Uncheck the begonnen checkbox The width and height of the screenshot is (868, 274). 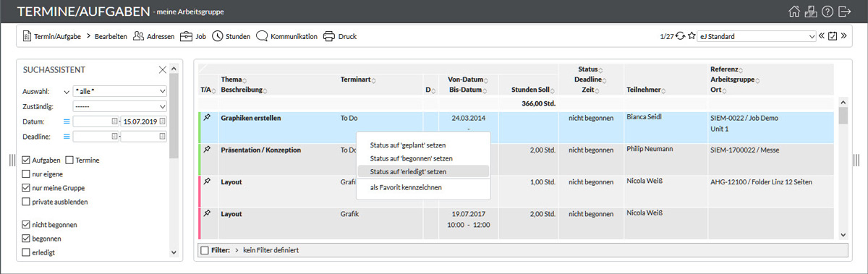(x=27, y=238)
